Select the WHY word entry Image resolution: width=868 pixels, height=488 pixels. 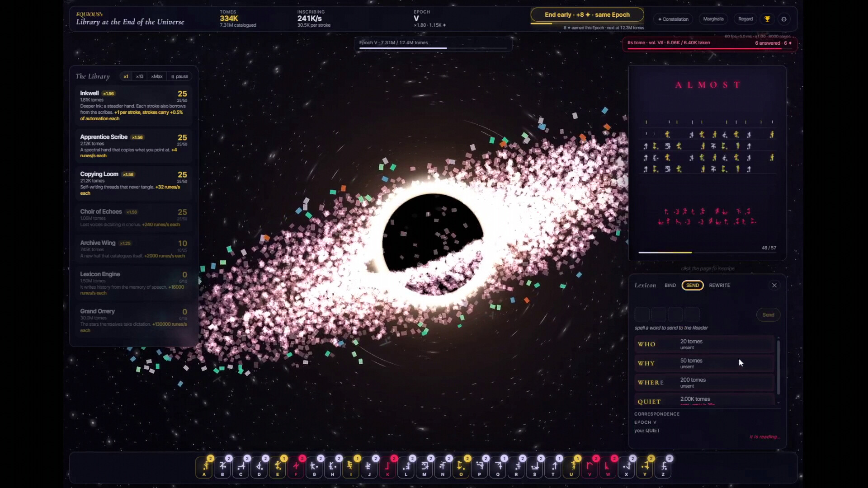click(704, 363)
